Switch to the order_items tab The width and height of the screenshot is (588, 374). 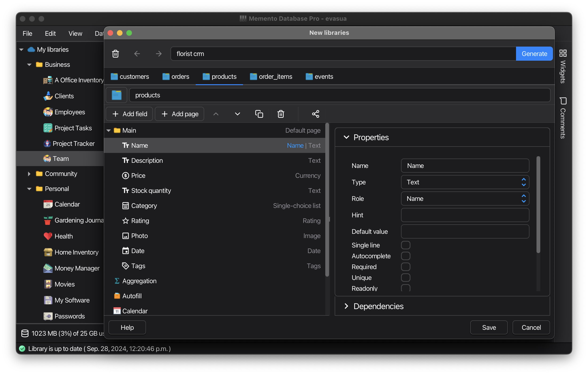click(x=271, y=76)
